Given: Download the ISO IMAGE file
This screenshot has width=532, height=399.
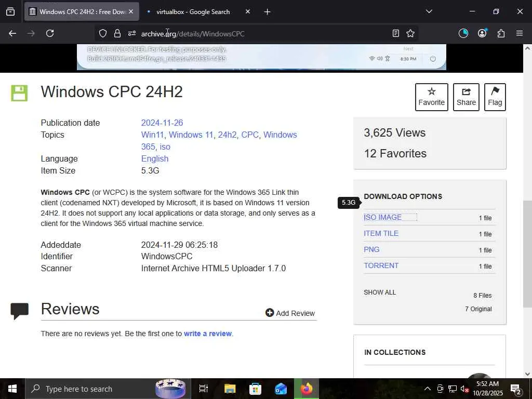Looking at the screenshot, I should tap(382, 218).
